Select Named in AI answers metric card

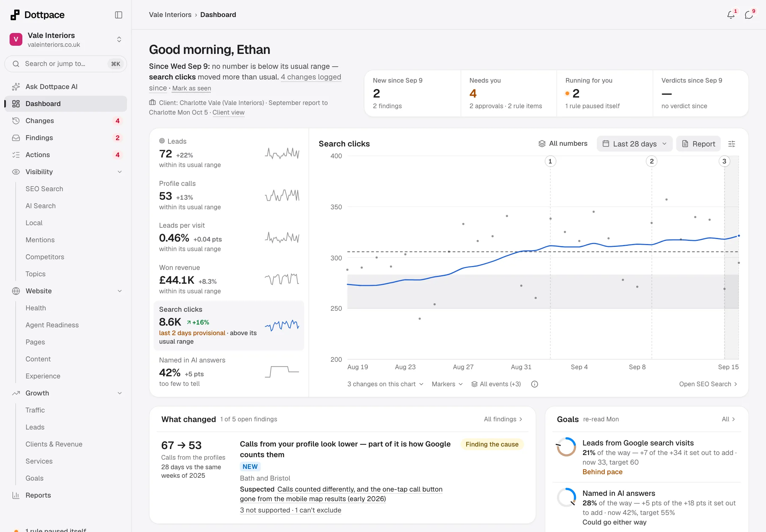pos(229,372)
